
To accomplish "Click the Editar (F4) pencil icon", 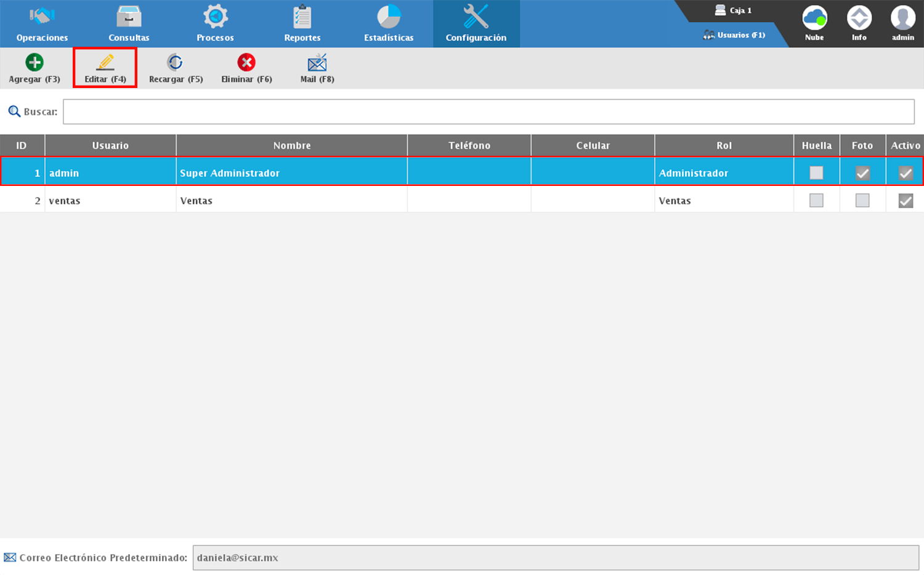I will click(105, 63).
